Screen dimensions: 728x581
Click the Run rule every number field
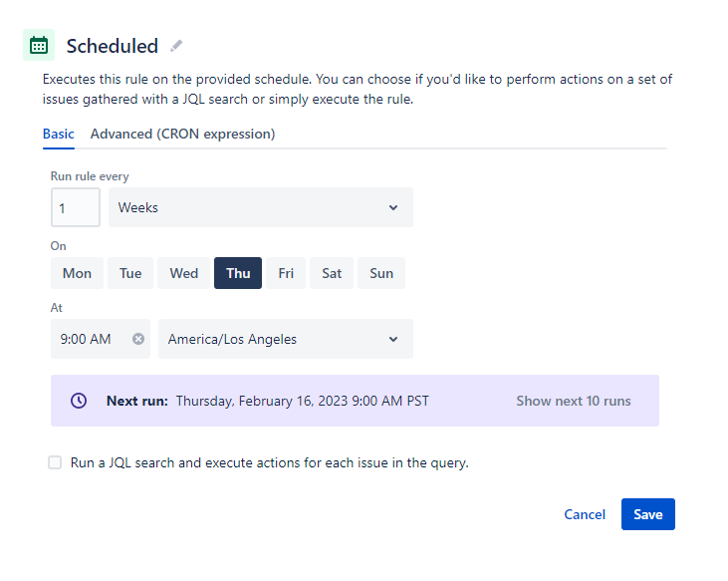coord(75,207)
